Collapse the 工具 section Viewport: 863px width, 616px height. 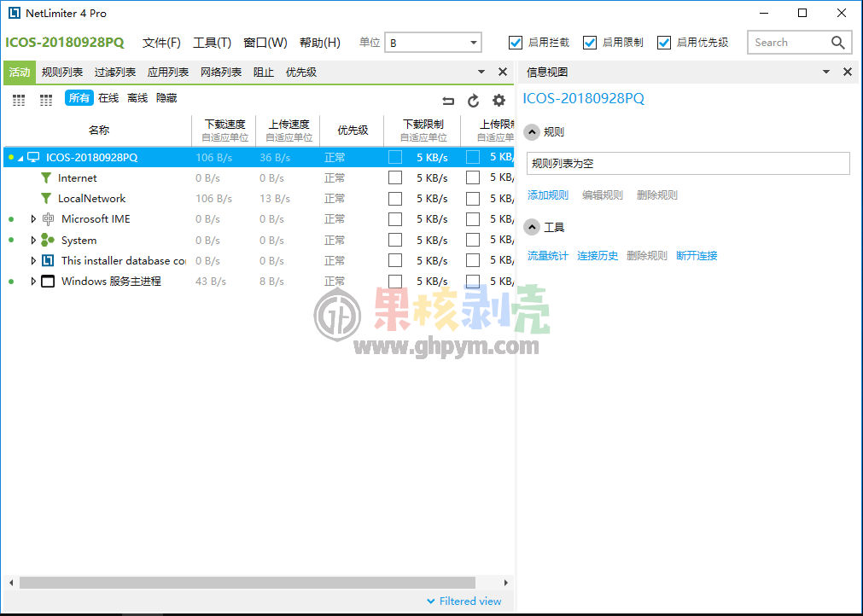click(532, 227)
